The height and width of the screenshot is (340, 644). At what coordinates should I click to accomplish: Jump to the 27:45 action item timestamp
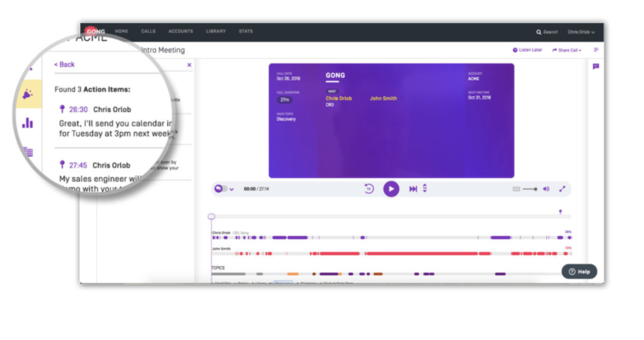tap(78, 165)
